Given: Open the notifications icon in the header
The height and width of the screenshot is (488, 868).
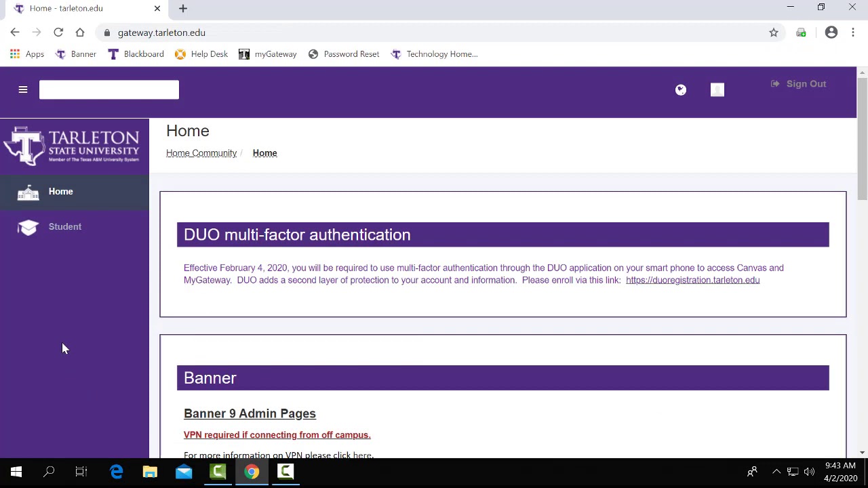Looking at the screenshot, I should [681, 89].
